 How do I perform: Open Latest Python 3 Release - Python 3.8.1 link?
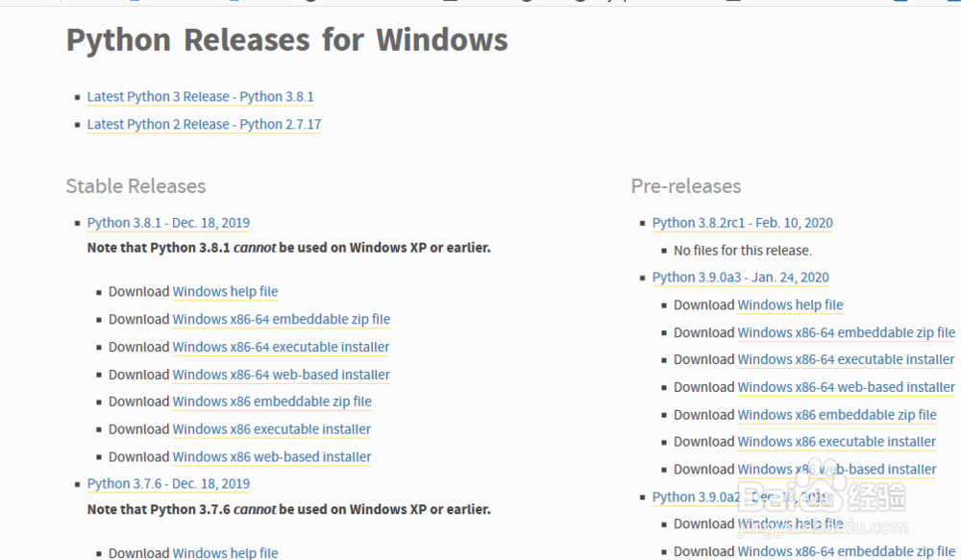pyautogui.click(x=200, y=97)
